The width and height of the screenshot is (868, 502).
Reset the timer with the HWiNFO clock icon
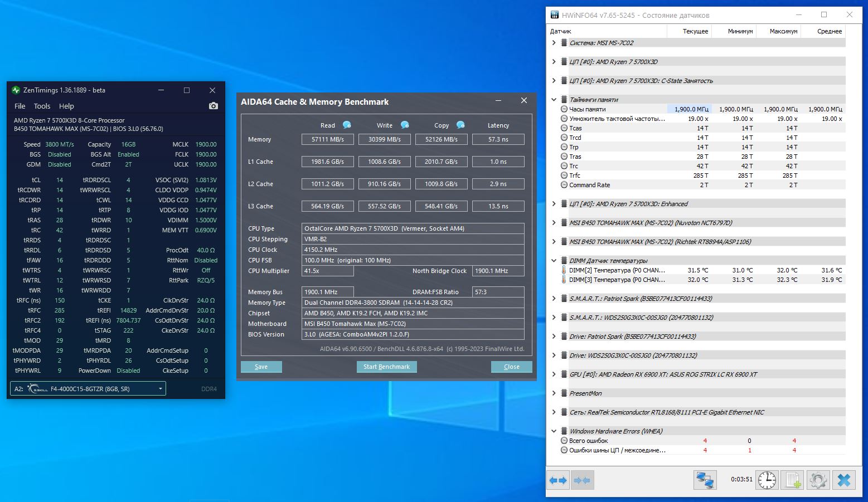pos(767,480)
